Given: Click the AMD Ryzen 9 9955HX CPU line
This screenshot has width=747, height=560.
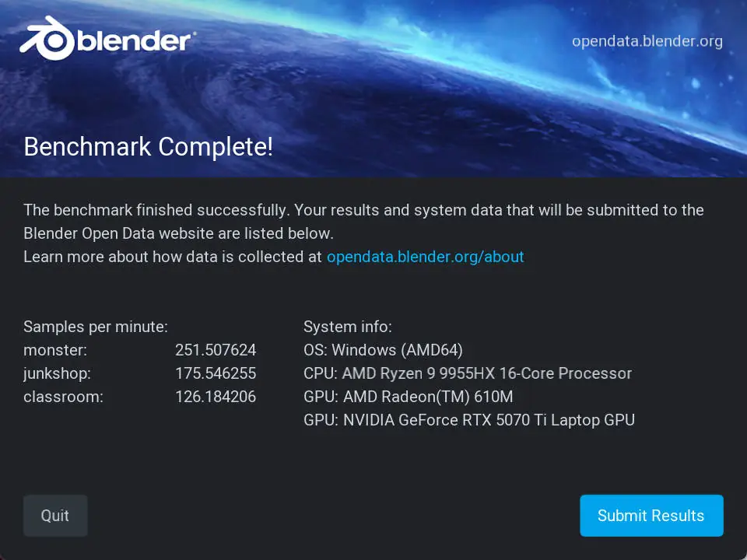Looking at the screenshot, I should (x=467, y=373).
